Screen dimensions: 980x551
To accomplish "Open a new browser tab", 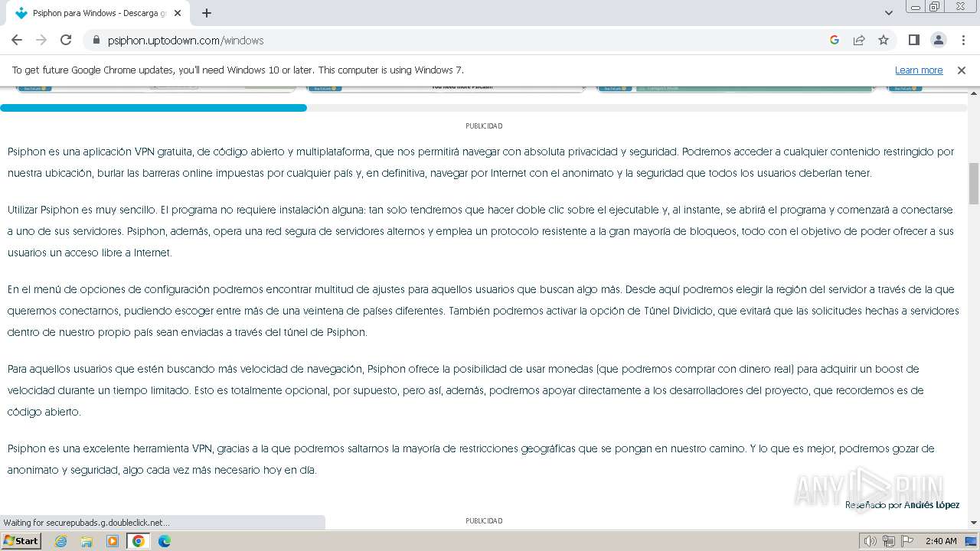I will click(207, 13).
